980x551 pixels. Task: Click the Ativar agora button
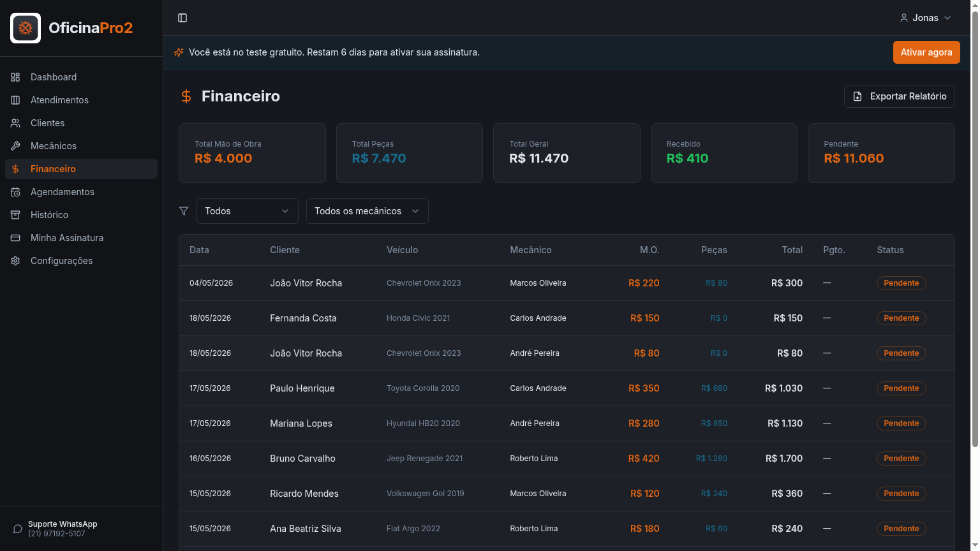(926, 52)
